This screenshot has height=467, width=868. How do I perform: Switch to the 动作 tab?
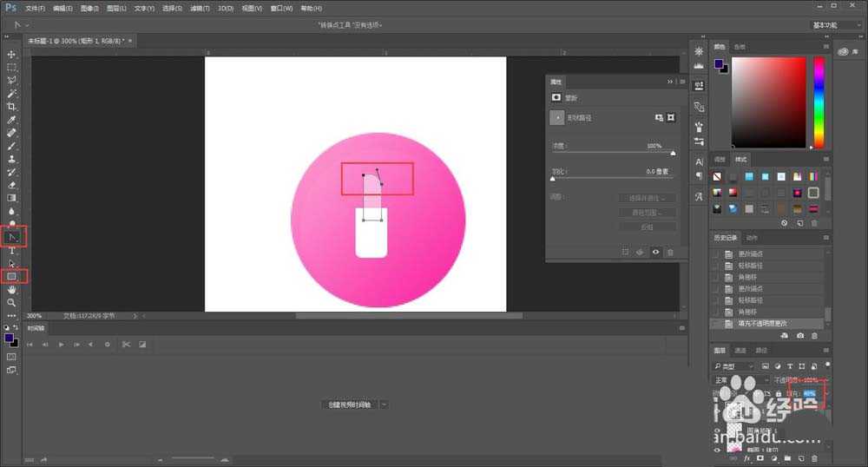pyautogui.click(x=753, y=237)
